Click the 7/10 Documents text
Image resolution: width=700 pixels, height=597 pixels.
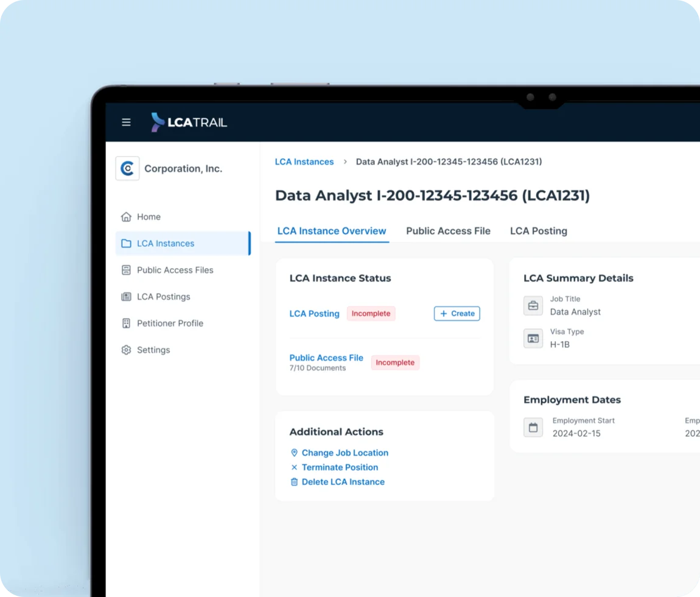(317, 368)
